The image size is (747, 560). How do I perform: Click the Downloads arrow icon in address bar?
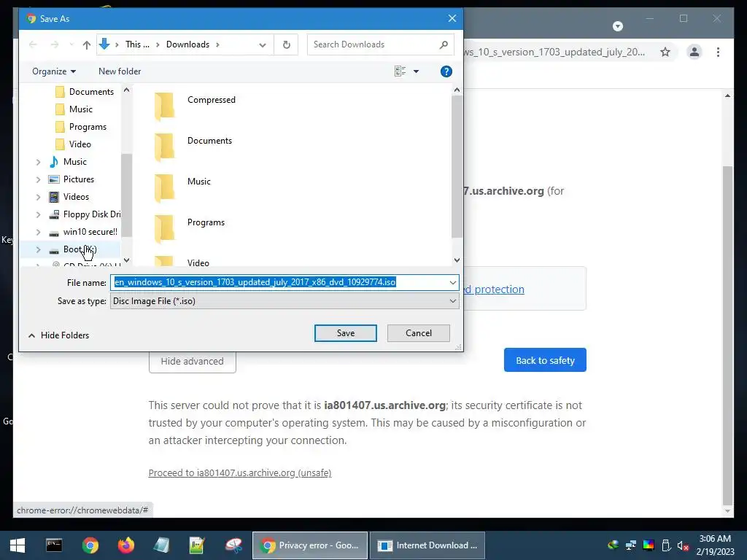[x=104, y=44]
